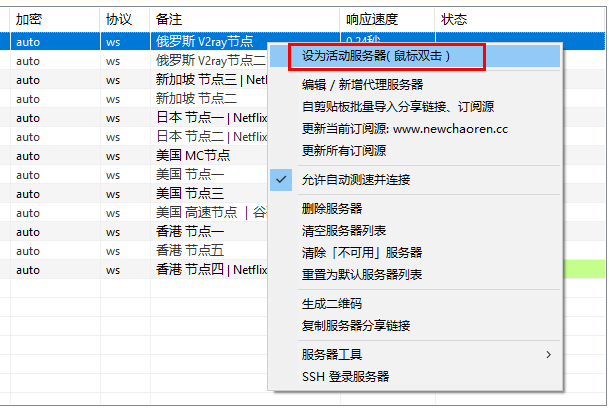Select 设为活动服务器 menu entry
Image resolution: width=609 pixels, height=412 pixels.
376,57
